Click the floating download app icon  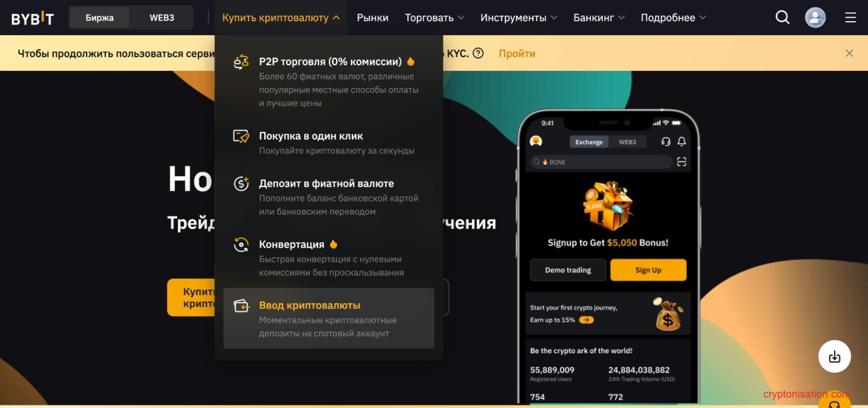click(835, 356)
